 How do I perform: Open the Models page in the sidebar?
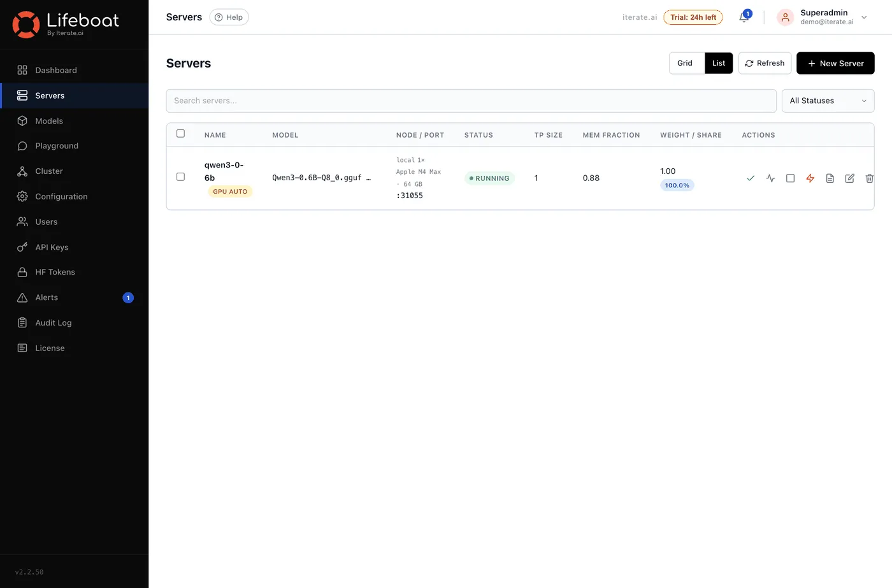tap(74, 121)
